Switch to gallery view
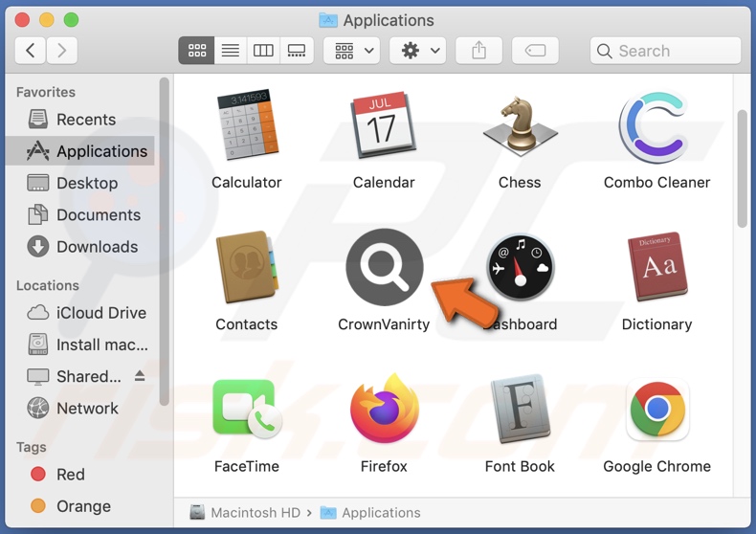This screenshot has height=534, width=756. point(297,50)
